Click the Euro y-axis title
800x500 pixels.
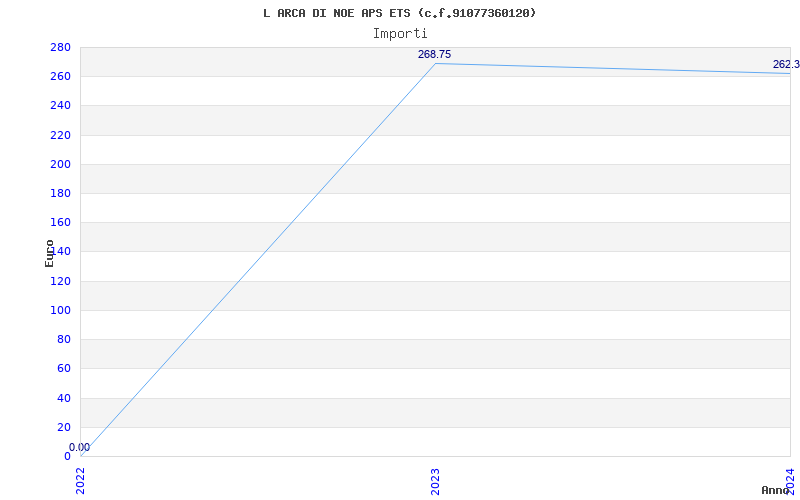[49, 253]
